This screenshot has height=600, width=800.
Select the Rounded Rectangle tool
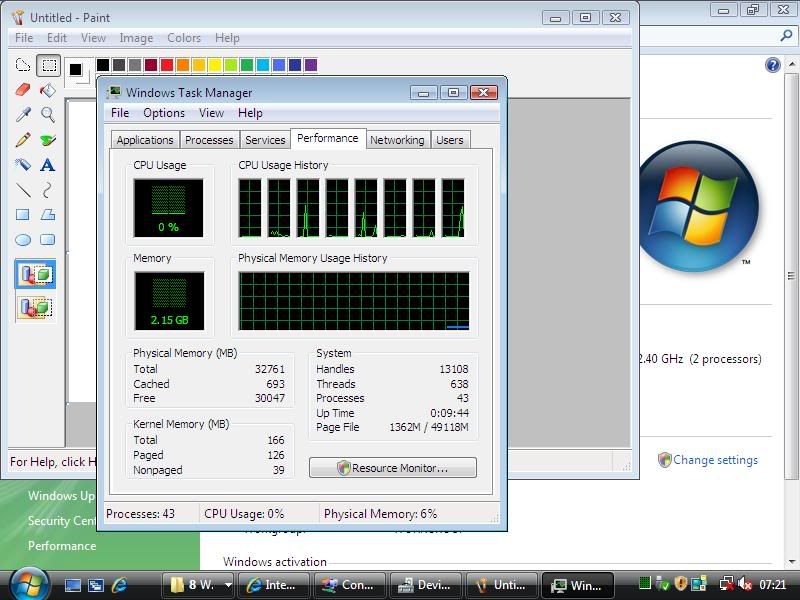coord(48,240)
